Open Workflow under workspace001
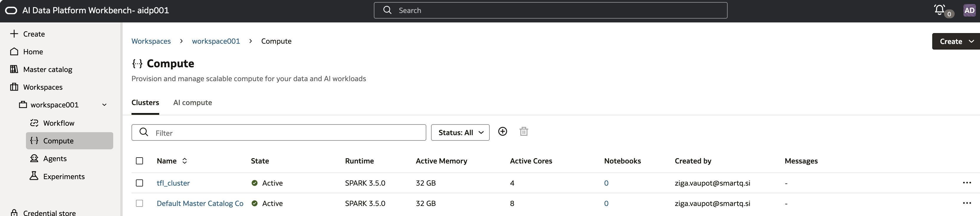The width and height of the screenshot is (980, 216). [x=52, y=123]
